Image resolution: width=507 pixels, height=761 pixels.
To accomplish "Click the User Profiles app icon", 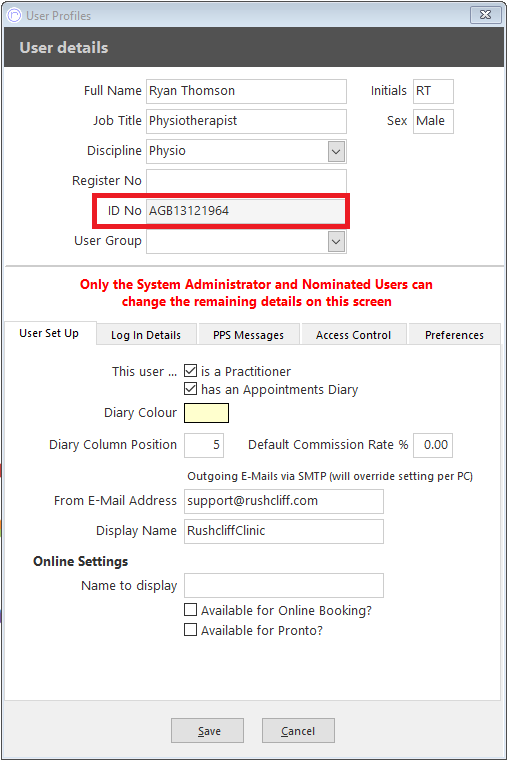I will pyautogui.click(x=15, y=16).
